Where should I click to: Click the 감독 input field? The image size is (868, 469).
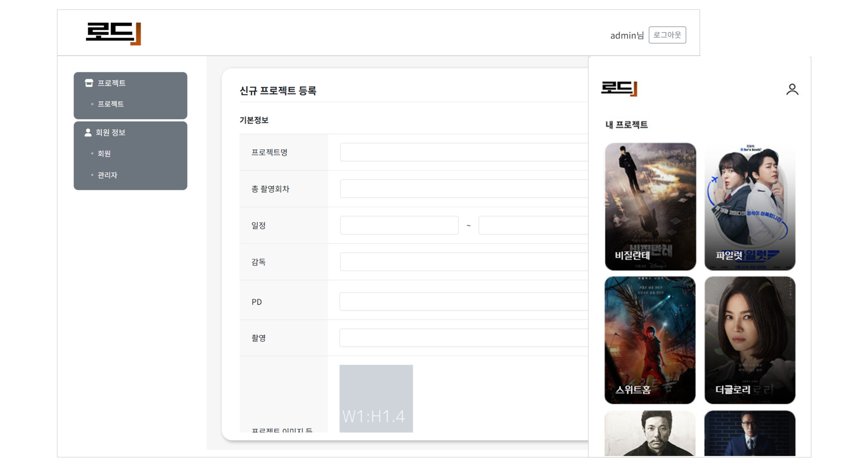[x=464, y=262]
